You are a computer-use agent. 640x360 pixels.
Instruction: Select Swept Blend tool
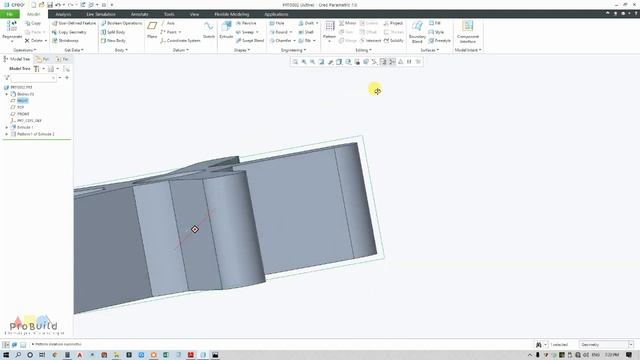[250, 40]
